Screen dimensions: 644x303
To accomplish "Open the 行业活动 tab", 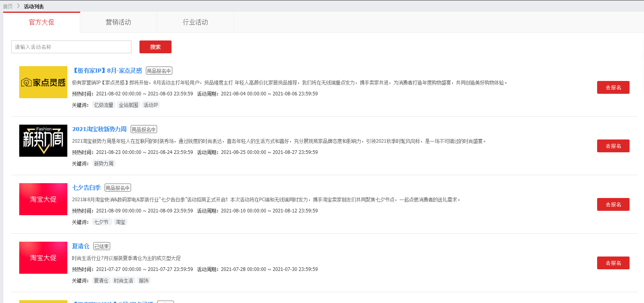I will coord(196,22).
